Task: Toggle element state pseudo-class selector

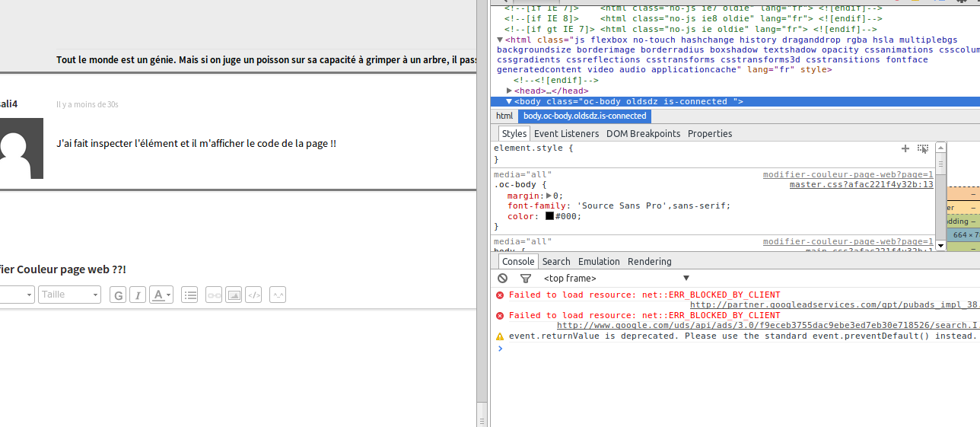Action: tap(923, 149)
